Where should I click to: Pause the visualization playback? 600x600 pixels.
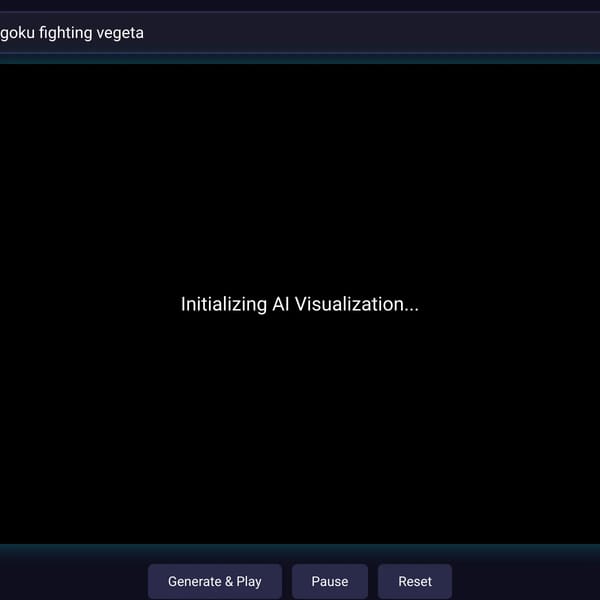click(330, 581)
